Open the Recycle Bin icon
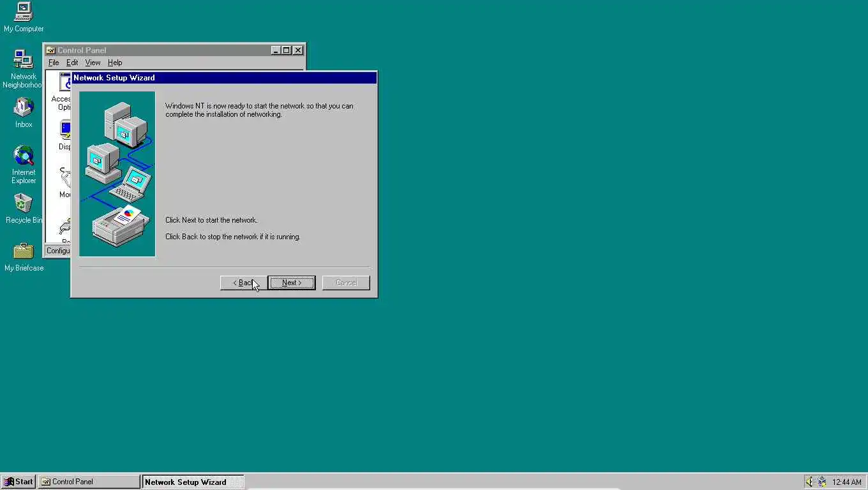 coord(23,209)
